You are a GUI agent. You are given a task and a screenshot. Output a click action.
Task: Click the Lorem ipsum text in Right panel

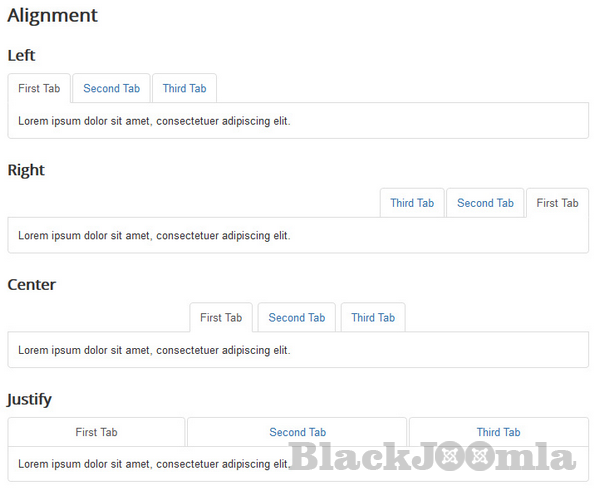pos(154,236)
